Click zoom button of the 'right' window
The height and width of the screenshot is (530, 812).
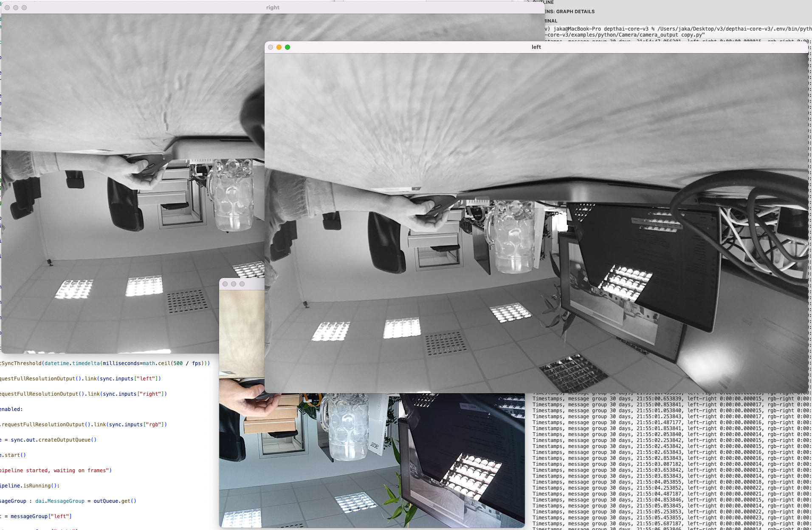(x=24, y=8)
